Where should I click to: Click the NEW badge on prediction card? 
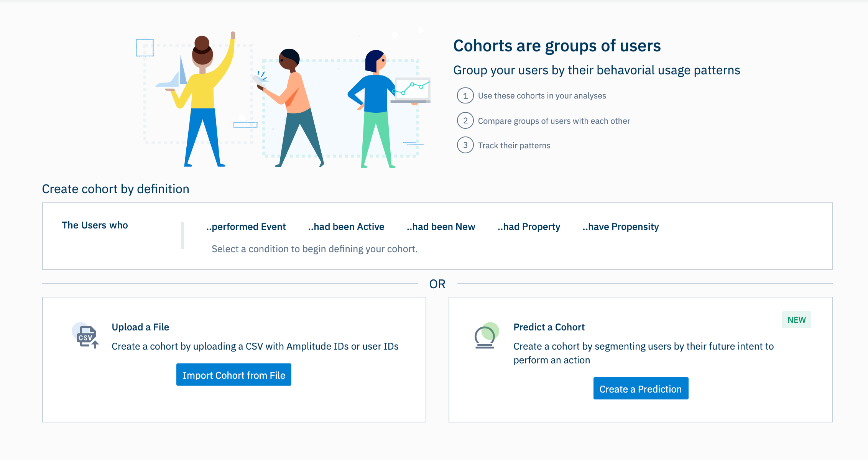tap(796, 320)
